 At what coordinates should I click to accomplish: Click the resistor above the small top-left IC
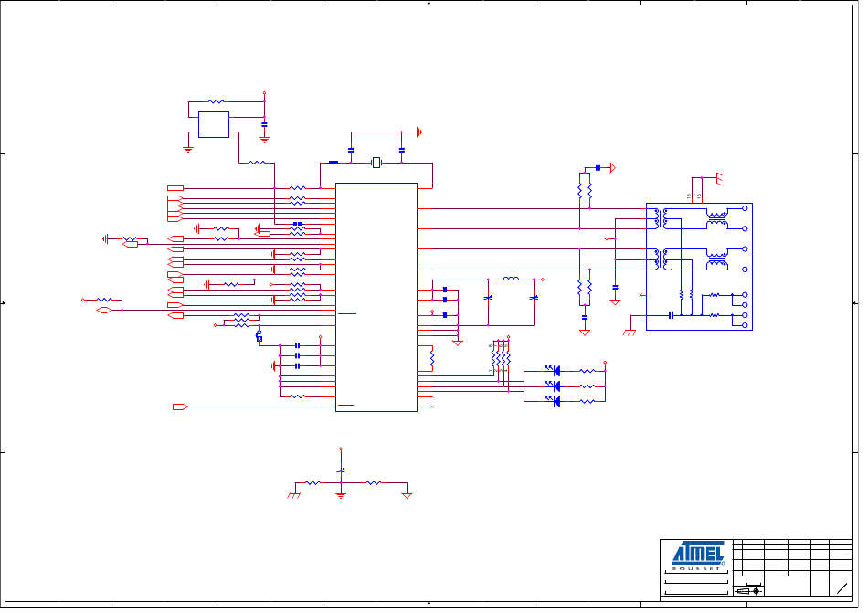point(217,101)
